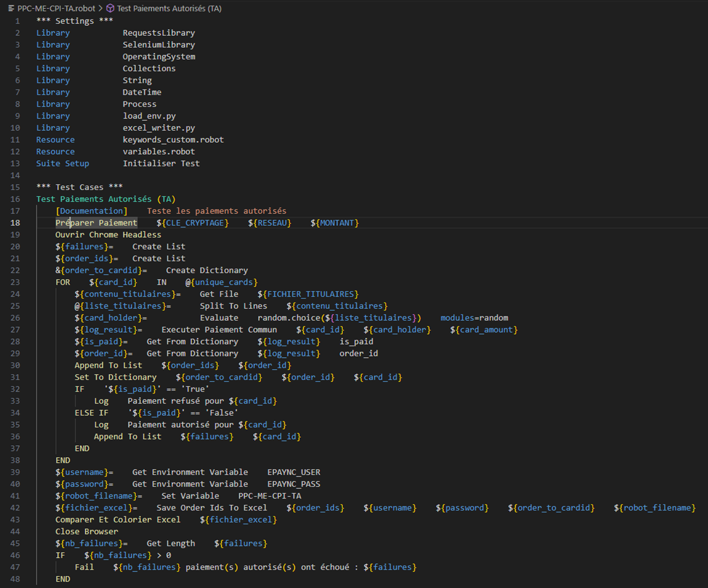Screen dimensions: 708x588
Task: Click the variables.robot resource reference
Action: click(159, 151)
